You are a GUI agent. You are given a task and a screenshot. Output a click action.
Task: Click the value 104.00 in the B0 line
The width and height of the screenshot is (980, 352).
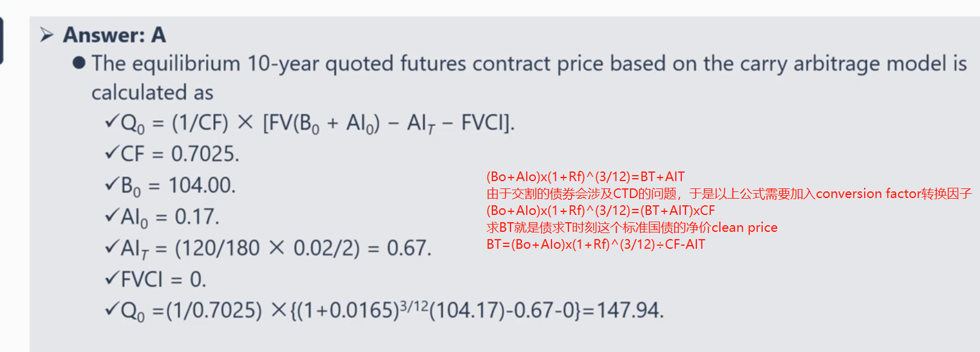pos(202,185)
